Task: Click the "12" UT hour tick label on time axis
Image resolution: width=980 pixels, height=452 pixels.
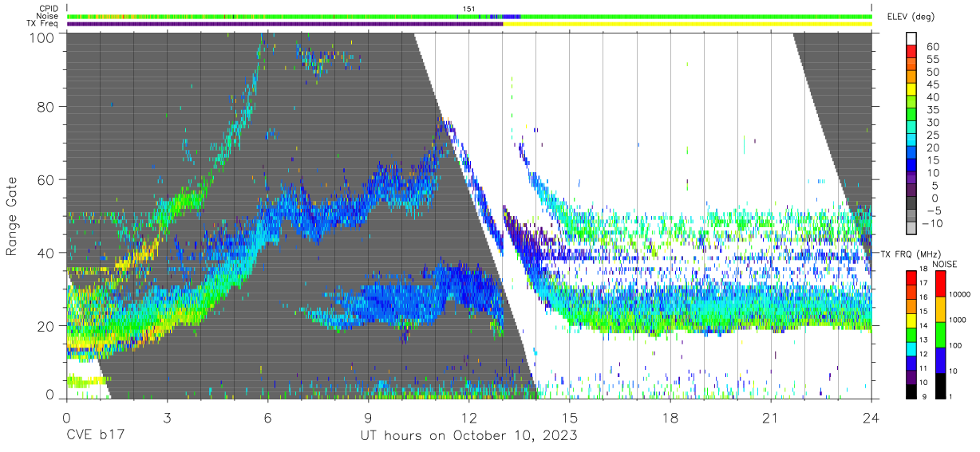Action: point(468,418)
